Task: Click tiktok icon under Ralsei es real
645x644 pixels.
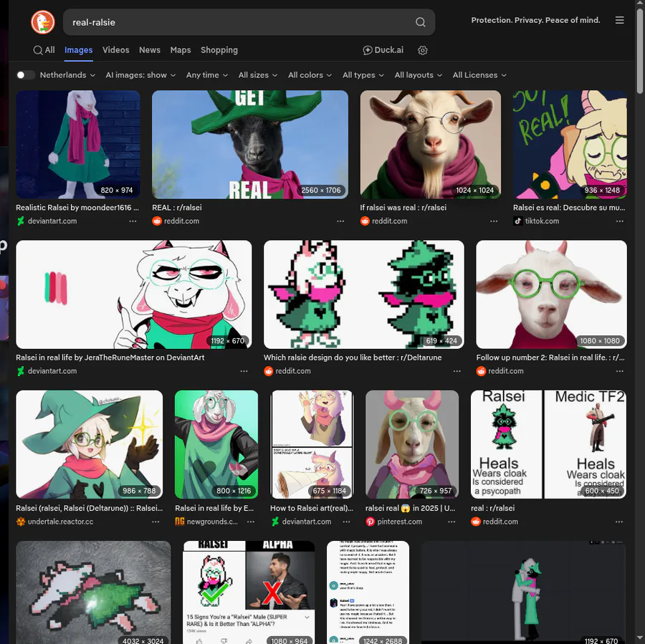Action: coord(518,221)
